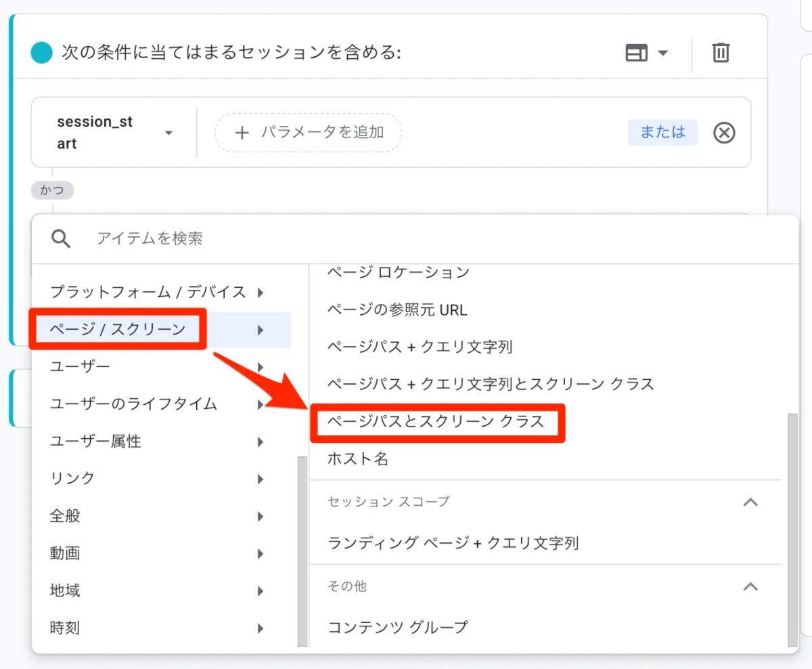The width and height of the screenshot is (812, 669).
Task: Select ページ / スクリーン category
Action: point(161,330)
